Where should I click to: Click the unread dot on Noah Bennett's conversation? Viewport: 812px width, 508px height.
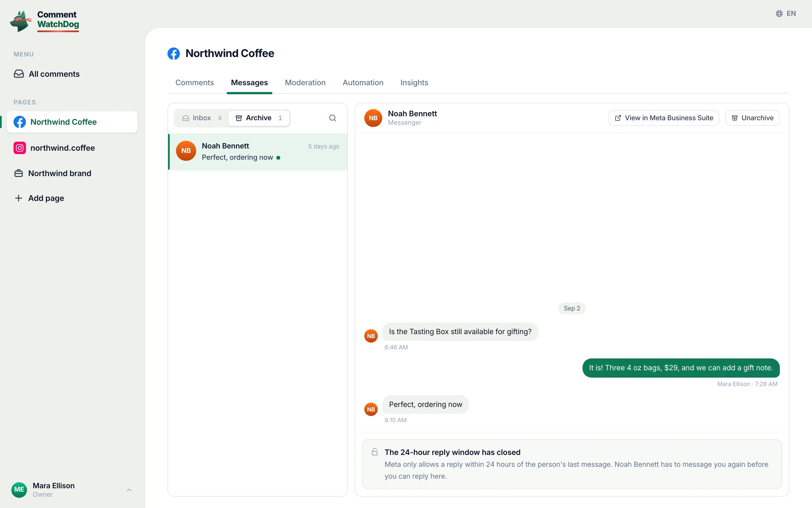click(278, 157)
